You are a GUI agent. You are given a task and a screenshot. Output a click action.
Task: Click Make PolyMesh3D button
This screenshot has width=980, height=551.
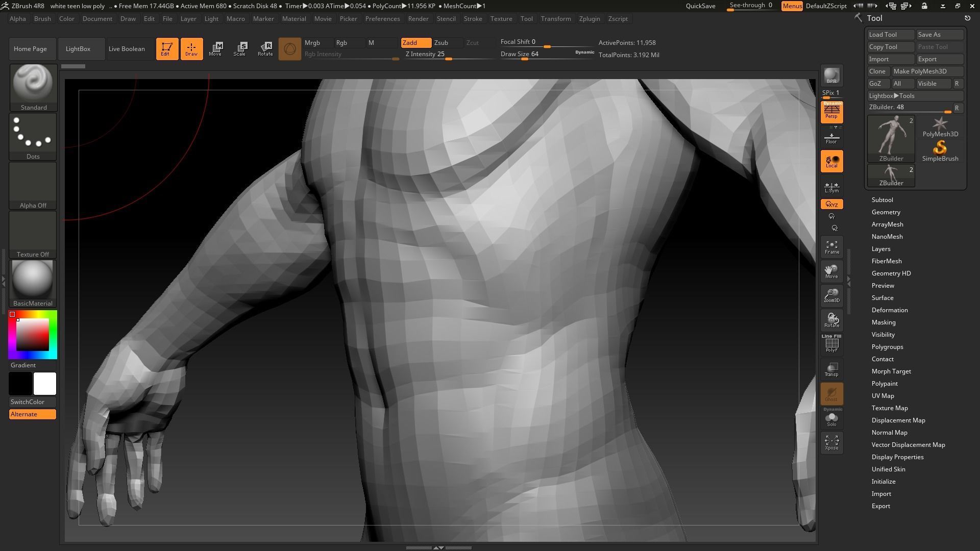pyautogui.click(x=927, y=71)
